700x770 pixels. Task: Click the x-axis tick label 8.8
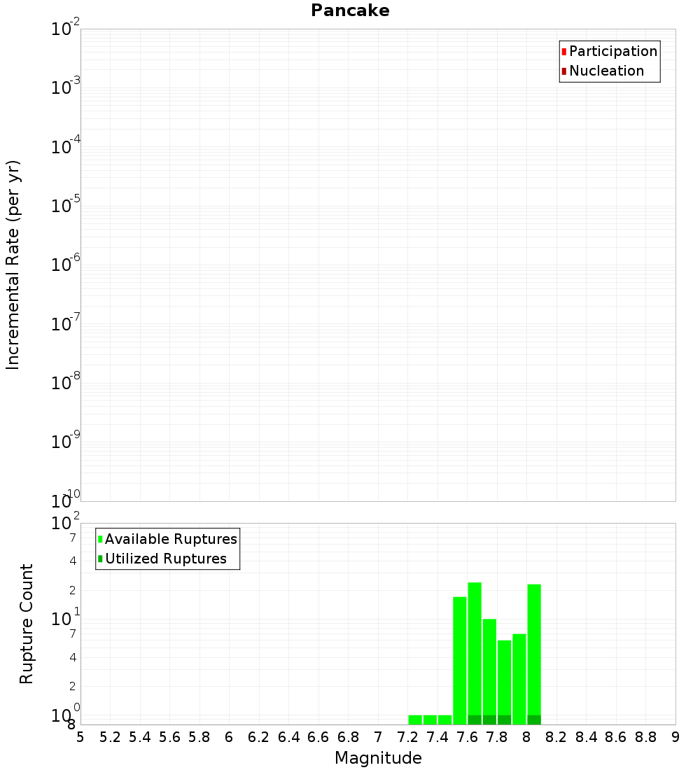coord(645,737)
